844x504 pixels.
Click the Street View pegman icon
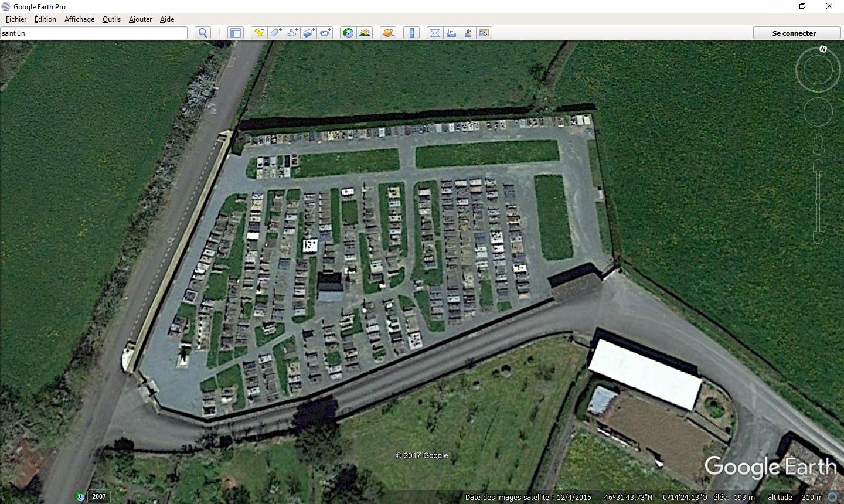pyautogui.click(x=818, y=144)
